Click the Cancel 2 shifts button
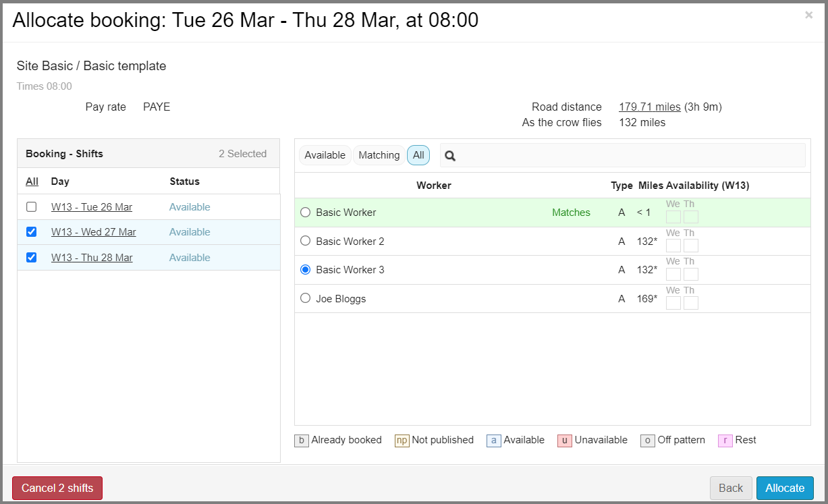Screen dimensions: 828x504 57,488
